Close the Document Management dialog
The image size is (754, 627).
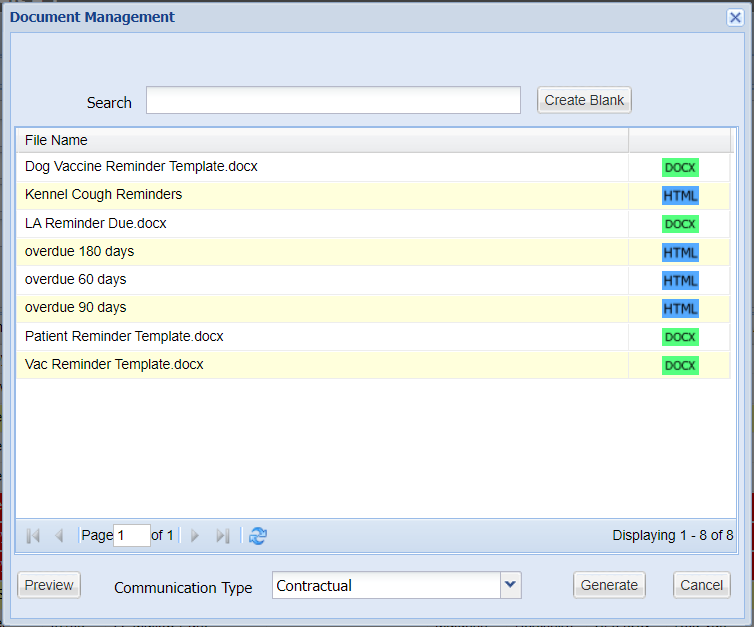click(735, 17)
